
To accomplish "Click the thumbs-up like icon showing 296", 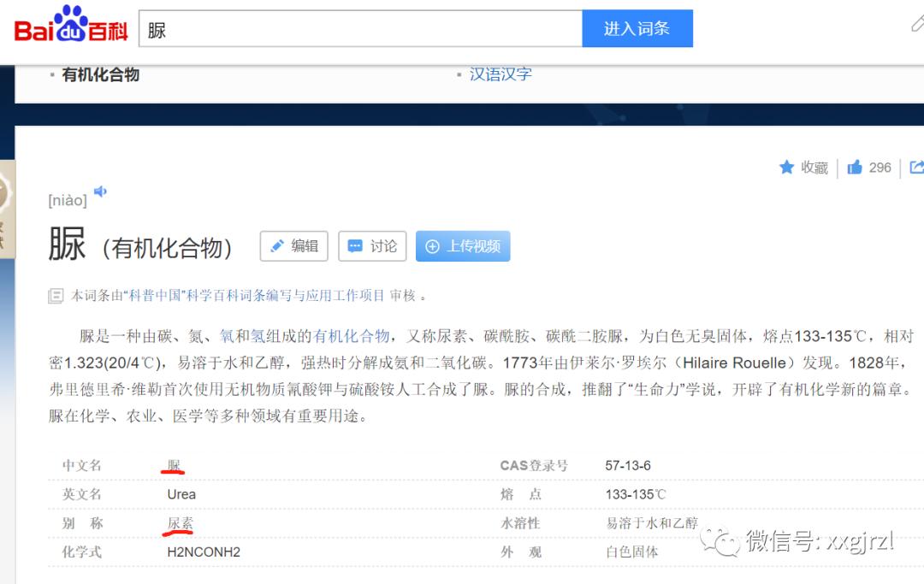I will [855, 167].
